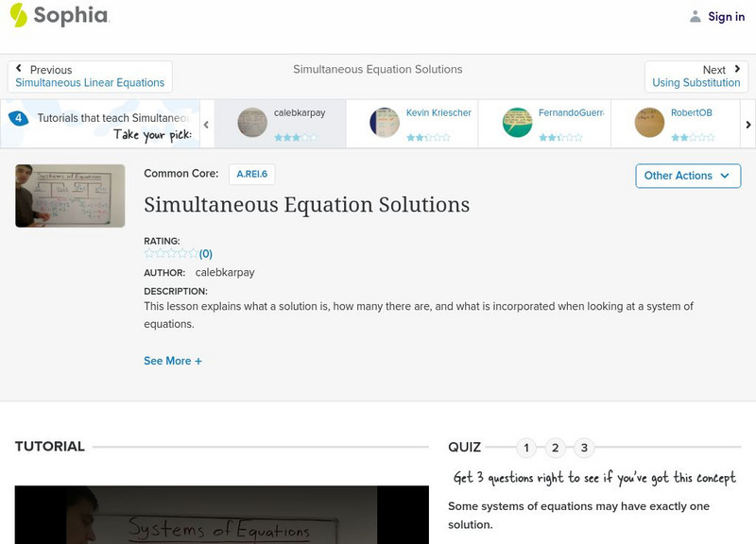Select RobertOB's tutorial avatar
The image size is (756, 544).
pyautogui.click(x=649, y=123)
